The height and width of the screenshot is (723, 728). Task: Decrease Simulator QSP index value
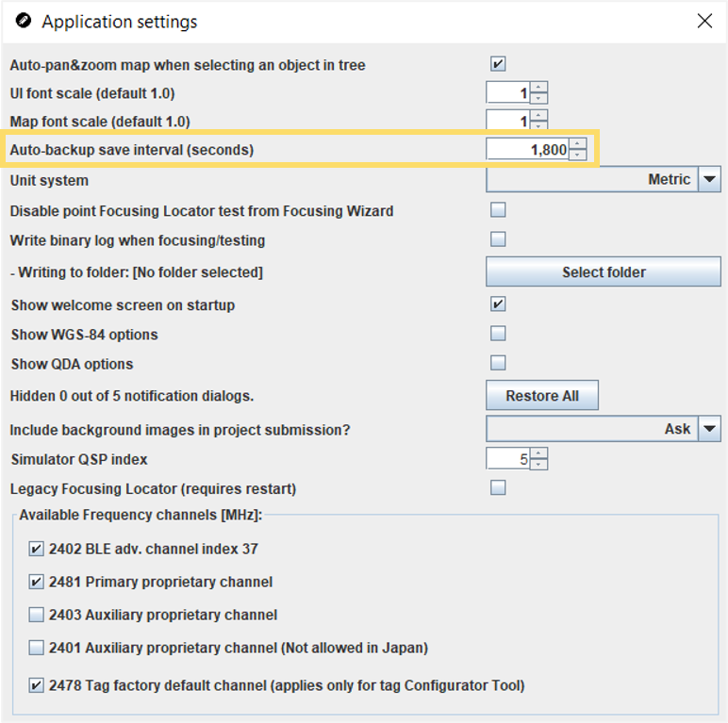point(538,464)
